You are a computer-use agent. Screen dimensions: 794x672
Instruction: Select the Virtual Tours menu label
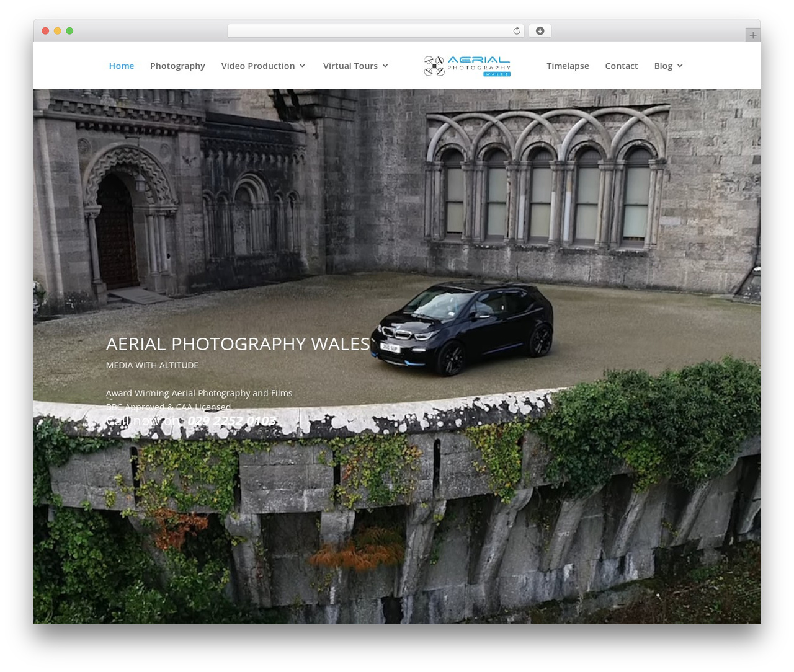[350, 66]
